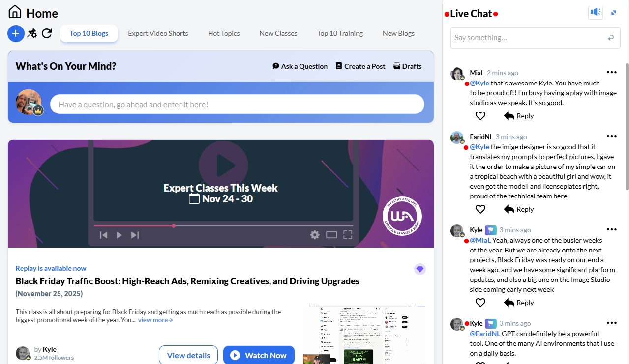Open Ask a Question
Image resolution: width=629 pixels, height=364 pixels.
300,66
